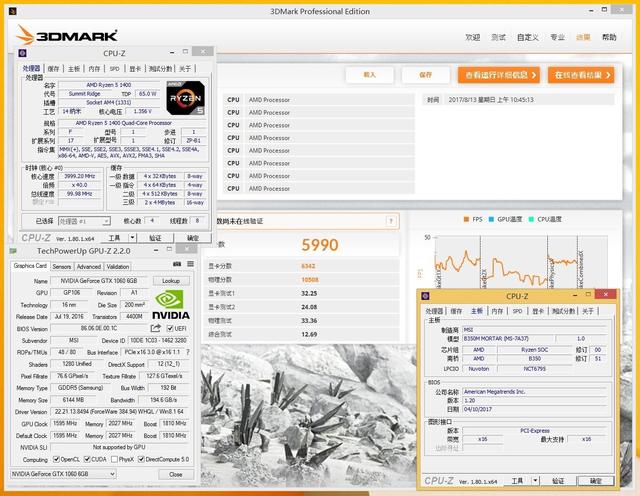Expand the 处理器 #1 selection dropdown

point(108,221)
